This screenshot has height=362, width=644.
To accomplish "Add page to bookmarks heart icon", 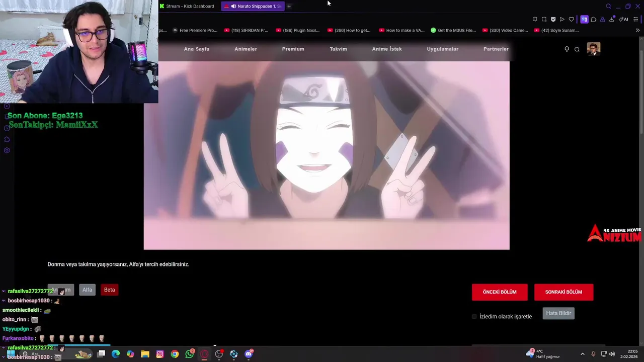I will click(571, 19).
